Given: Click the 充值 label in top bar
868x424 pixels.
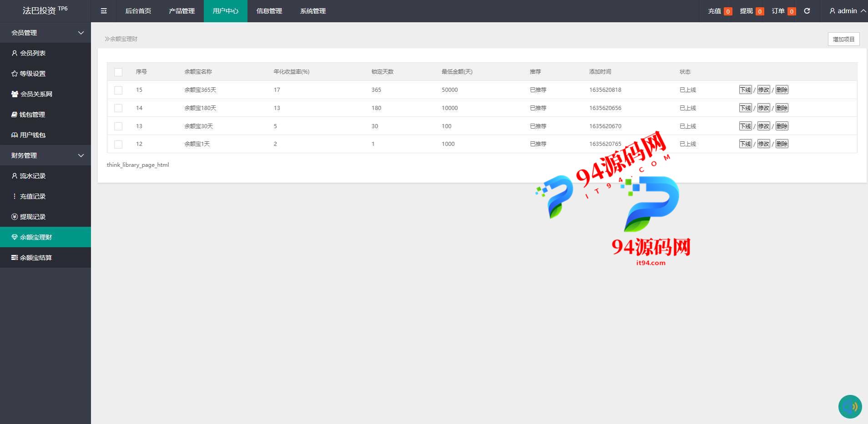Looking at the screenshot, I should pos(714,11).
